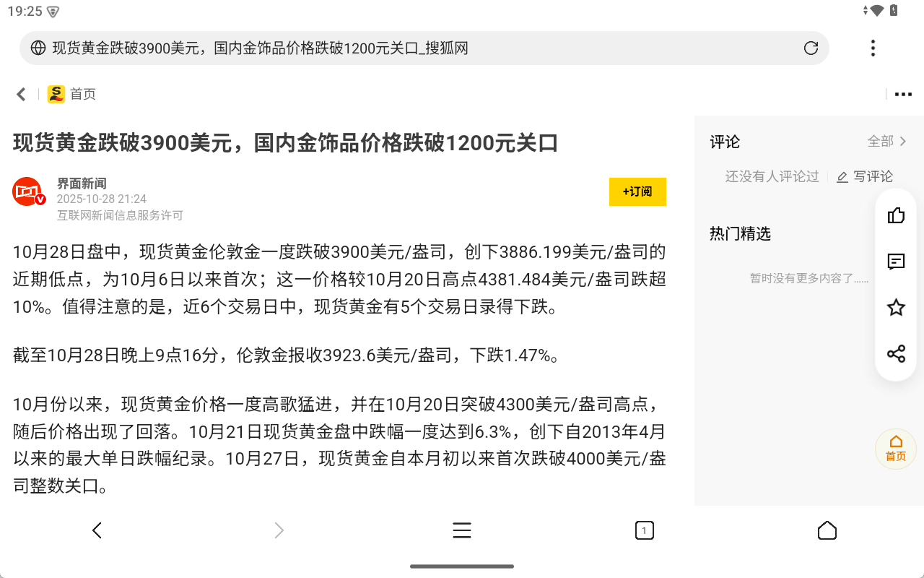The image size is (924, 578).
Task: Expand 全部 to view all comments
Action: pyautogui.click(x=887, y=142)
